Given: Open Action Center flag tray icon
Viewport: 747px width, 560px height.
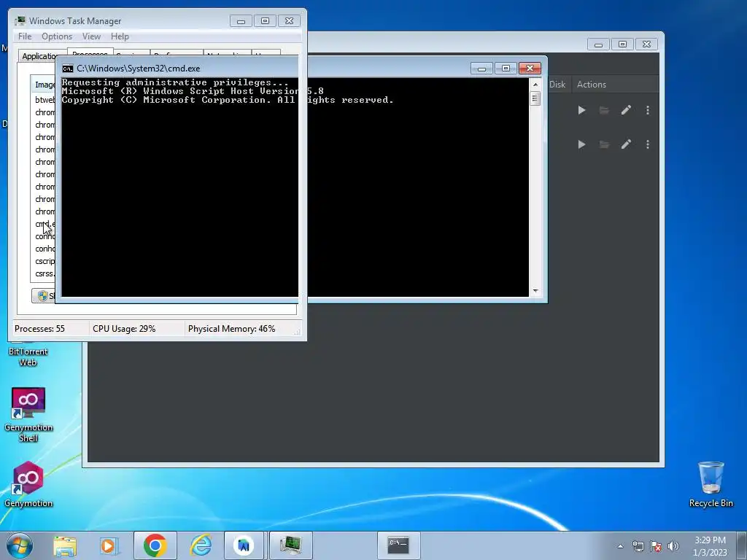Looking at the screenshot, I should pyautogui.click(x=656, y=546).
